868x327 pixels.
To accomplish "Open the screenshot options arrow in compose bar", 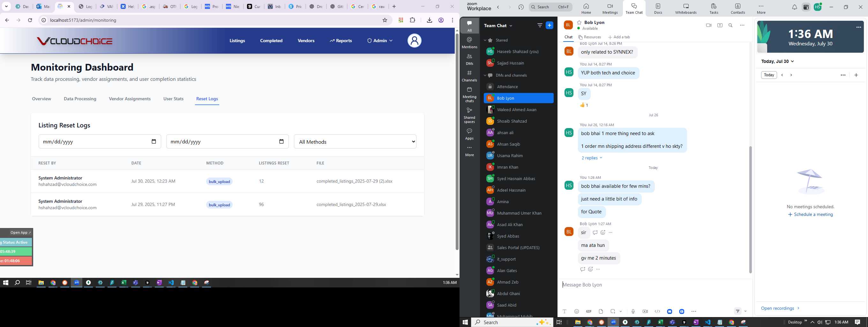I will (x=621, y=311).
